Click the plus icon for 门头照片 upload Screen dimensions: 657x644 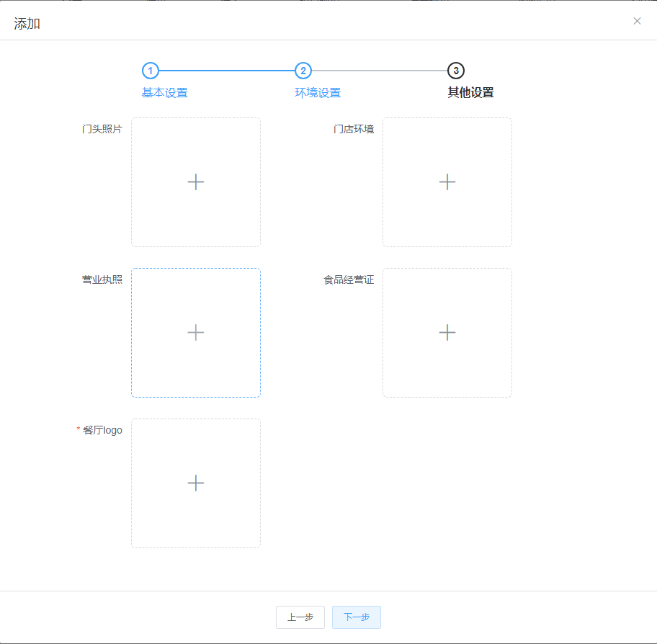pos(196,182)
